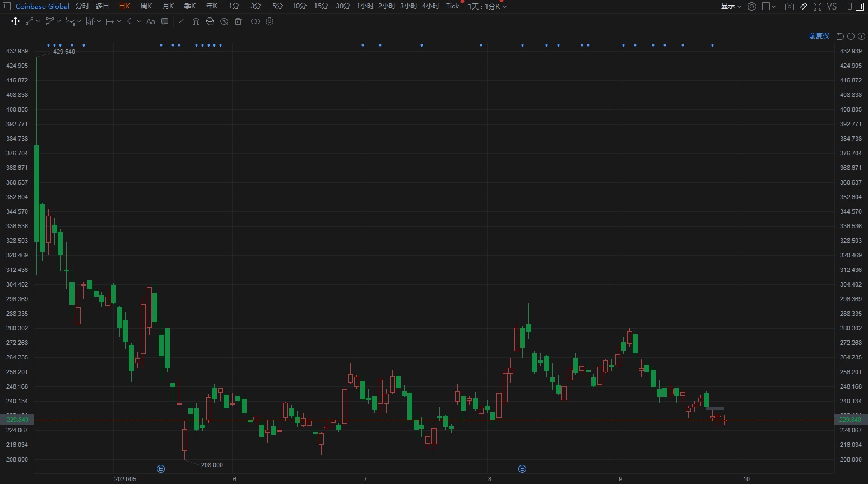Delete drawings with trash bin icon

point(238,21)
